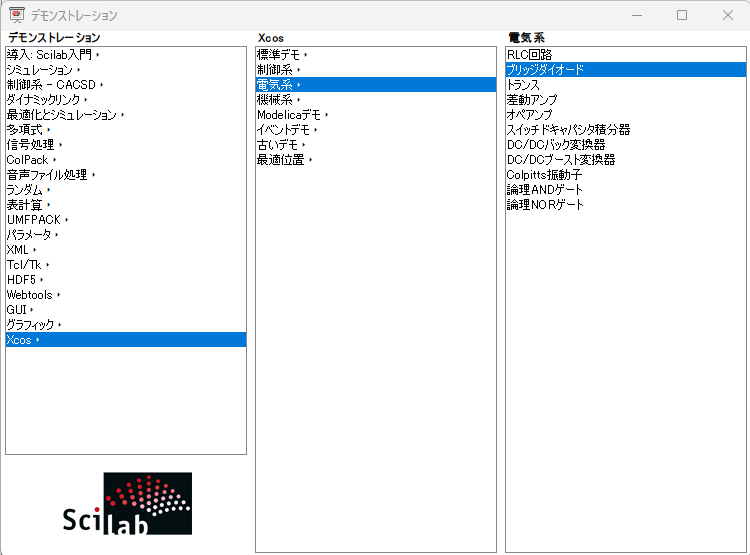The height and width of the screenshot is (555, 750).
Task: Open 最適化とシミュレーション category
Action: [126, 115]
